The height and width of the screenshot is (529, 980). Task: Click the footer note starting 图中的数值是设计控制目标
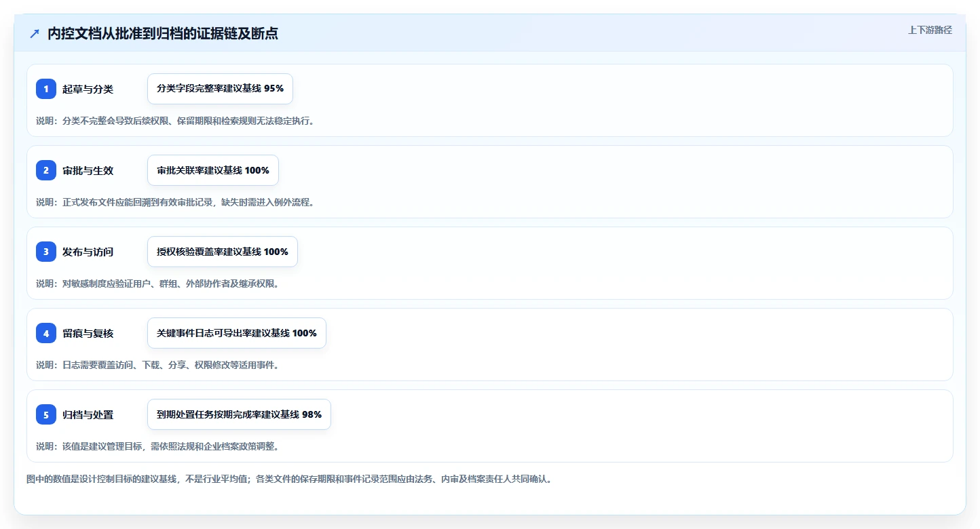290,479
